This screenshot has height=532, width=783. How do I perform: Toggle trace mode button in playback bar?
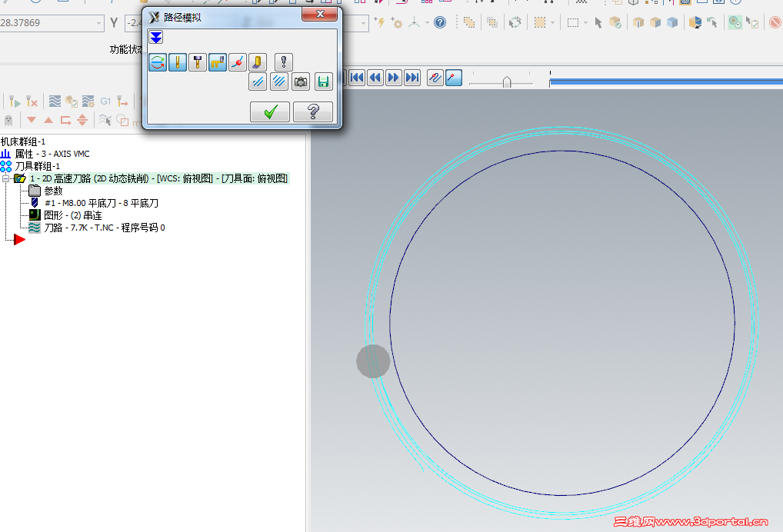coord(435,78)
